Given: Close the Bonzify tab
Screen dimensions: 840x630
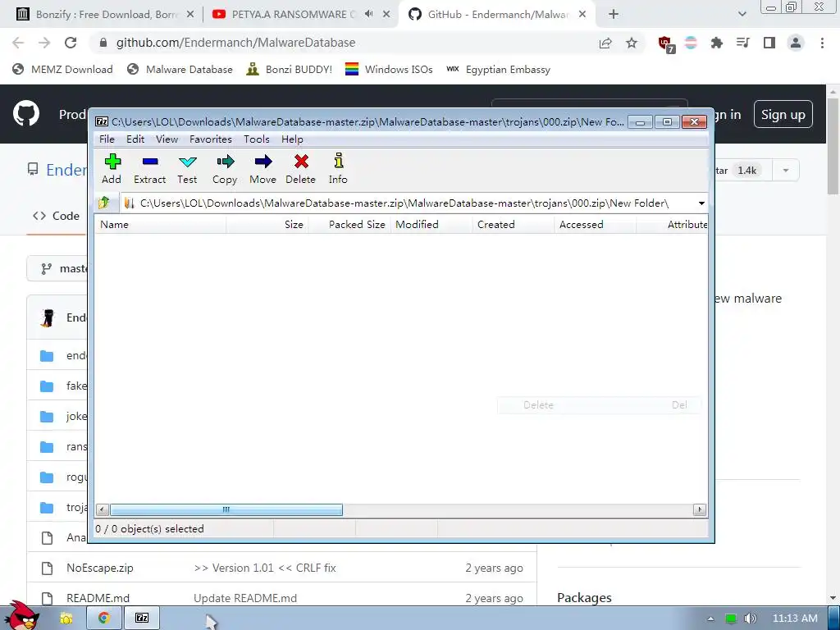Looking at the screenshot, I should click(x=190, y=15).
